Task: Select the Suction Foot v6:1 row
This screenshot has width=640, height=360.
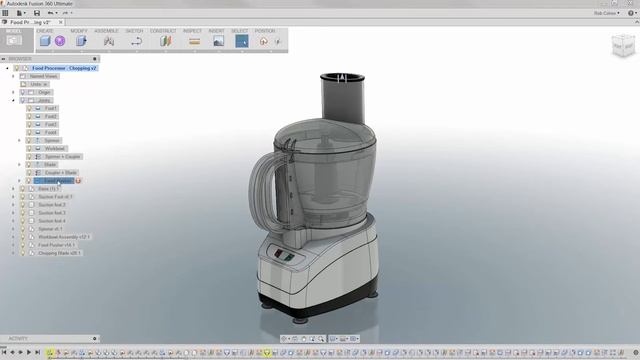Action: click(55, 197)
